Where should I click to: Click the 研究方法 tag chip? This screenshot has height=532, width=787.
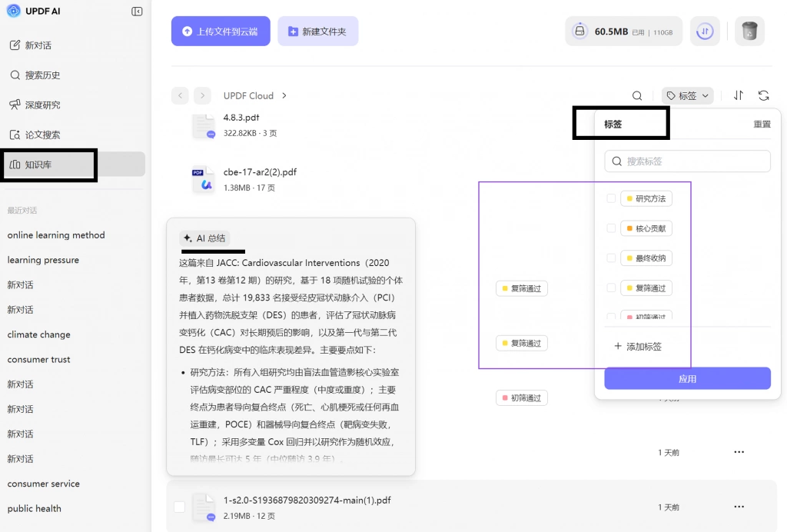pyautogui.click(x=646, y=199)
